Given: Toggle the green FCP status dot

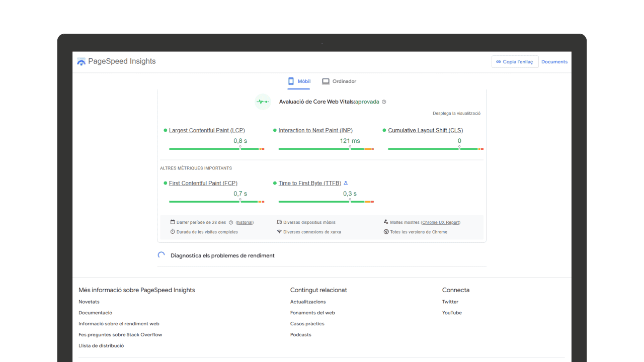Looking at the screenshot, I should pyautogui.click(x=165, y=183).
